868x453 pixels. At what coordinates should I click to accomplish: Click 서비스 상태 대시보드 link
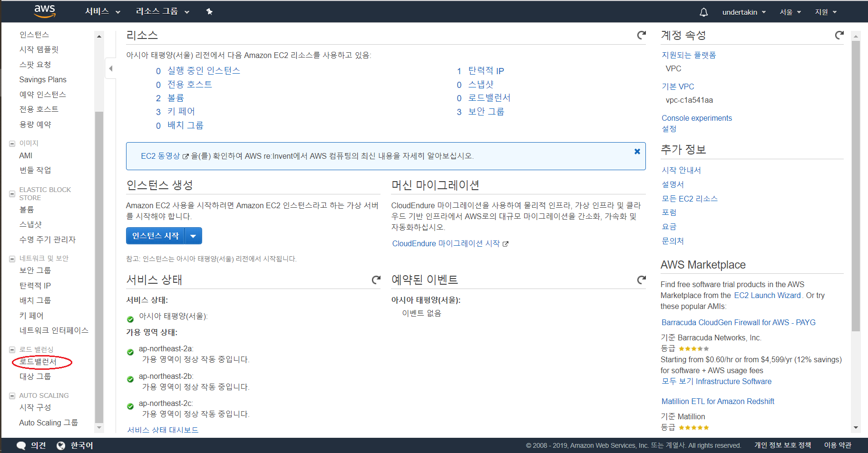tap(163, 430)
